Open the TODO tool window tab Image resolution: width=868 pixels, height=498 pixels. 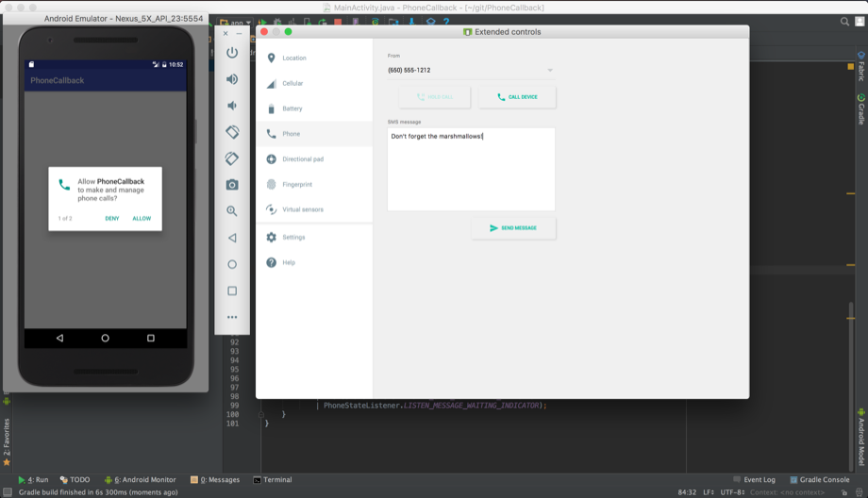(75, 480)
